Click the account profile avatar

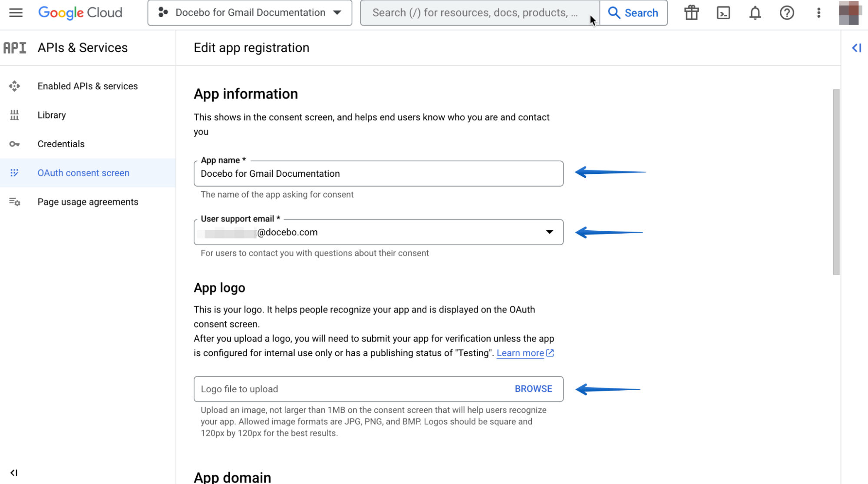pyautogui.click(x=850, y=13)
